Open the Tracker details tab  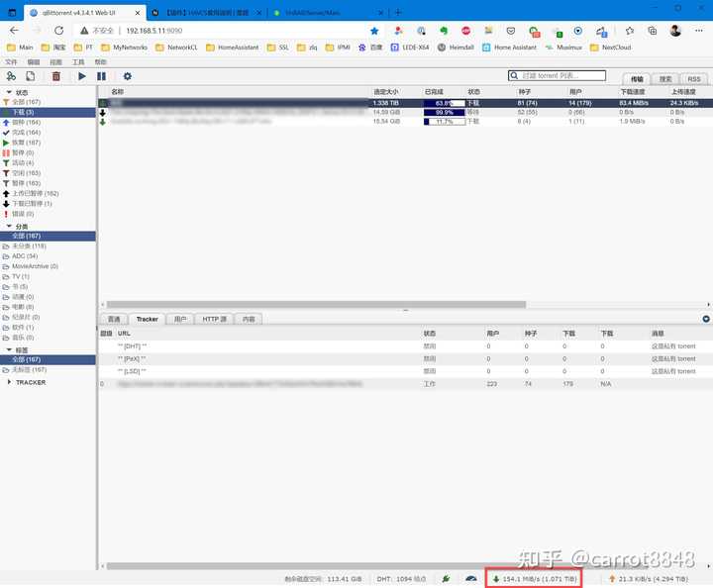(x=147, y=319)
